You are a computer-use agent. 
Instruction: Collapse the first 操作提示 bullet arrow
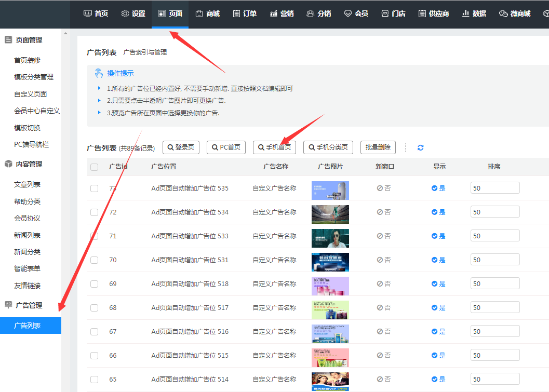pos(99,89)
